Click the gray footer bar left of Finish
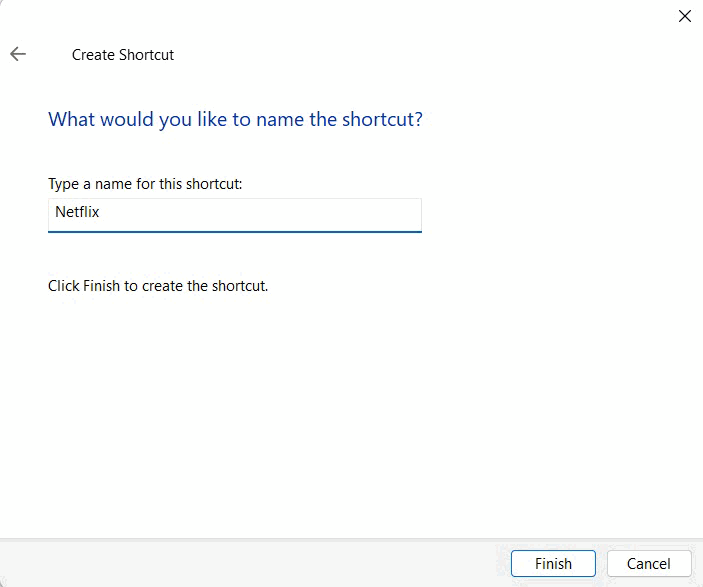Screen dimensions: 703x587 click(251, 563)
